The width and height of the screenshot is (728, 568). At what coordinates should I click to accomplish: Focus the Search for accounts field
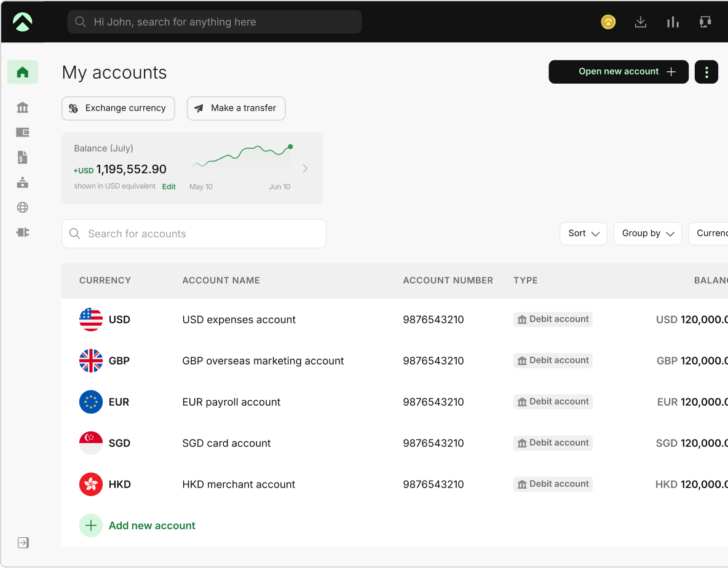(194, 234)
